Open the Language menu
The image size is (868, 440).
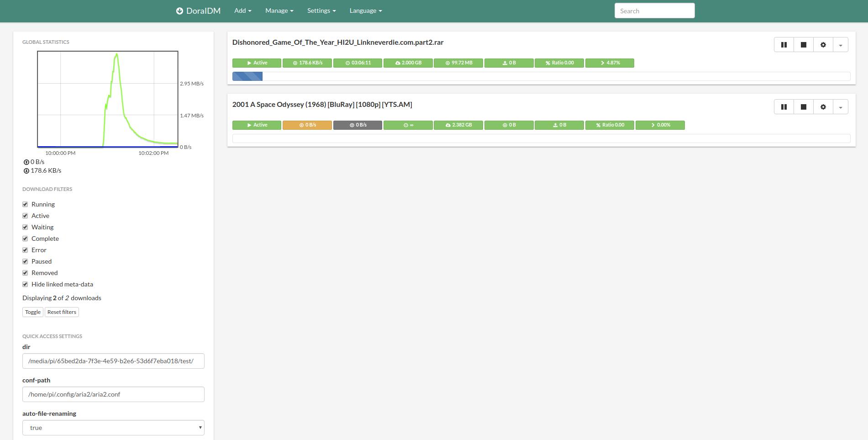point(366,11)
